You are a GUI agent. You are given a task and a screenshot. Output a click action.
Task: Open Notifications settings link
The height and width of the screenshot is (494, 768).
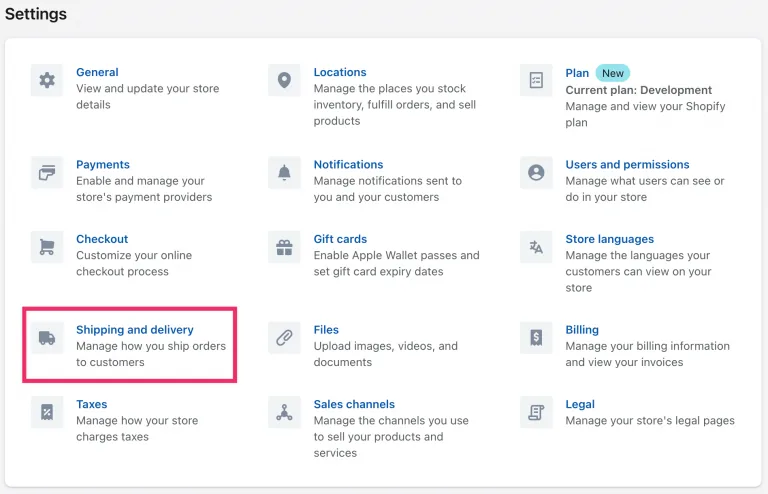coord(348,165)
